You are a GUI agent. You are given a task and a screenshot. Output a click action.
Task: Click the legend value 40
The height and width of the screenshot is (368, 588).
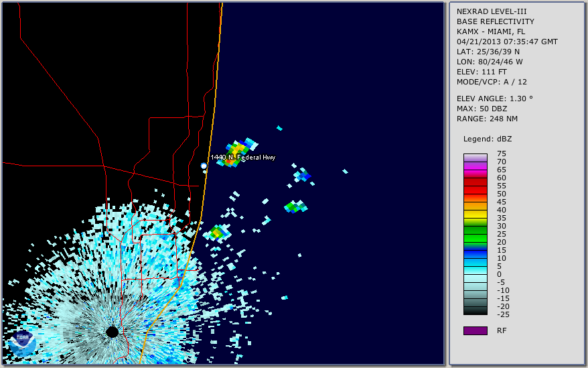pos(502,210)
